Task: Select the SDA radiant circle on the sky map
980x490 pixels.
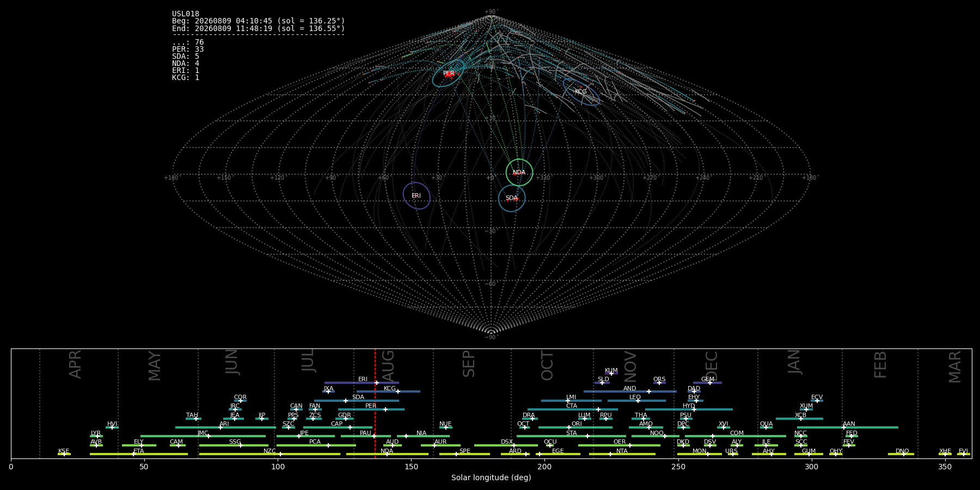Action: pyautogui.click(x=512, y=198)
